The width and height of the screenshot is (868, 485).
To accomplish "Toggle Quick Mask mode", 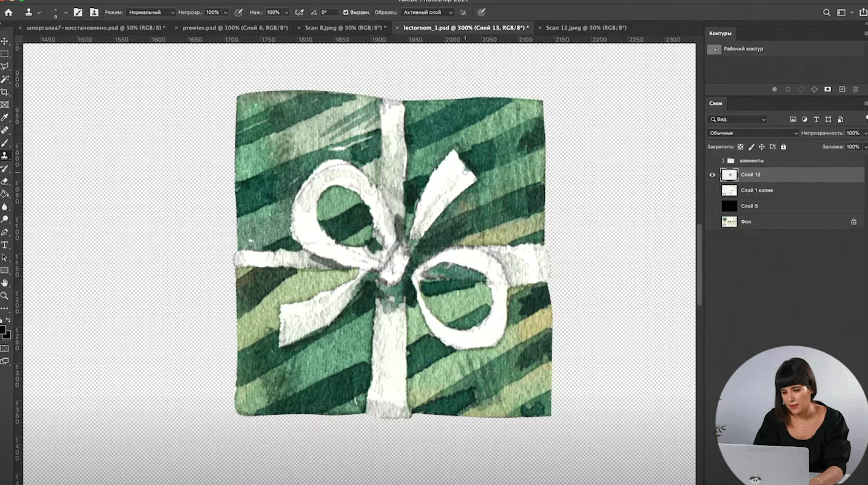I will tap(5, 349).
